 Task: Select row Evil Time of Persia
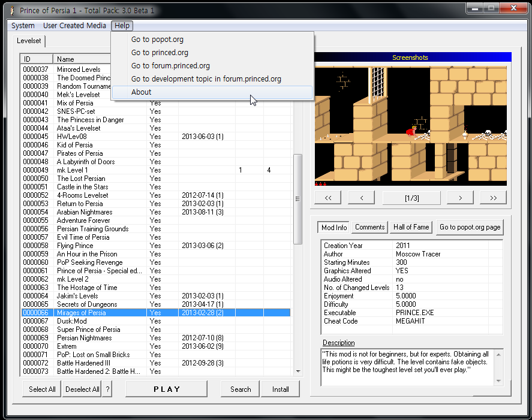point(156,237)
